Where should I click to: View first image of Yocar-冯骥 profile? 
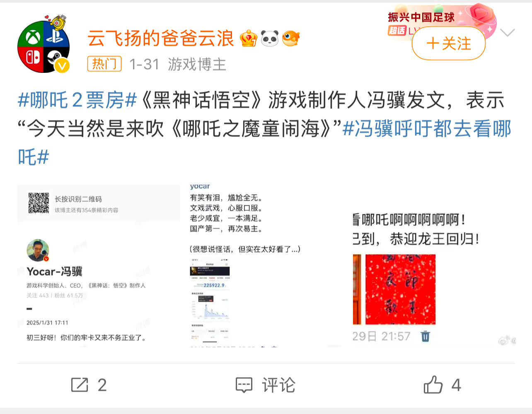point(99,266)
